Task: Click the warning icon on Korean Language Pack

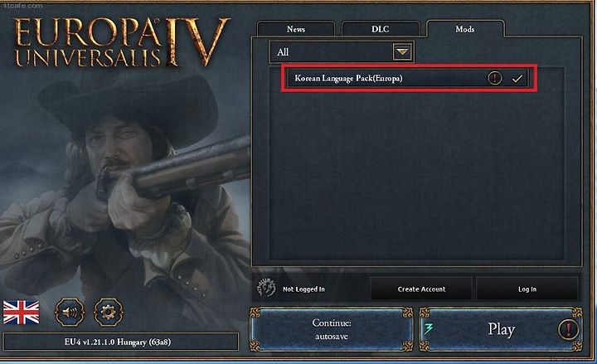Action: click(x=494, y=78)
